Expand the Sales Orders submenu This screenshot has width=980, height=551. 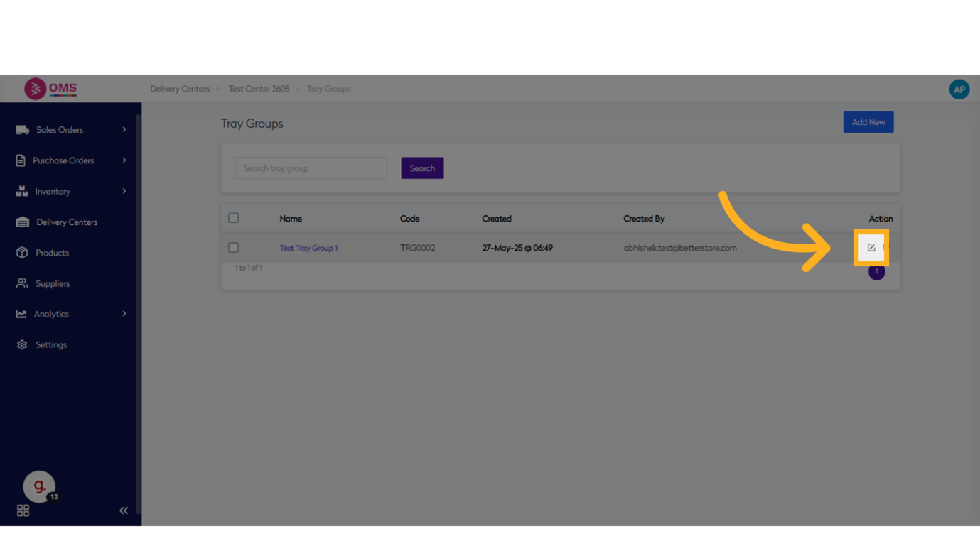point(124,130)
